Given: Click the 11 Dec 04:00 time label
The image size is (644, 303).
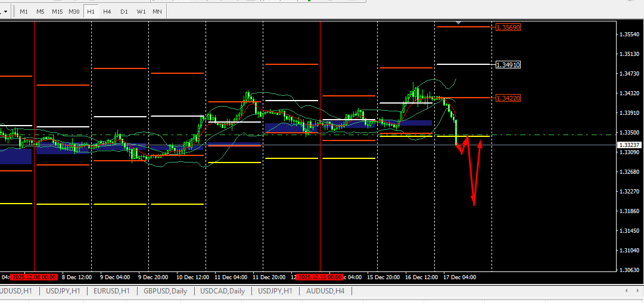Looking at the screenshot, I should pos(231,277).
